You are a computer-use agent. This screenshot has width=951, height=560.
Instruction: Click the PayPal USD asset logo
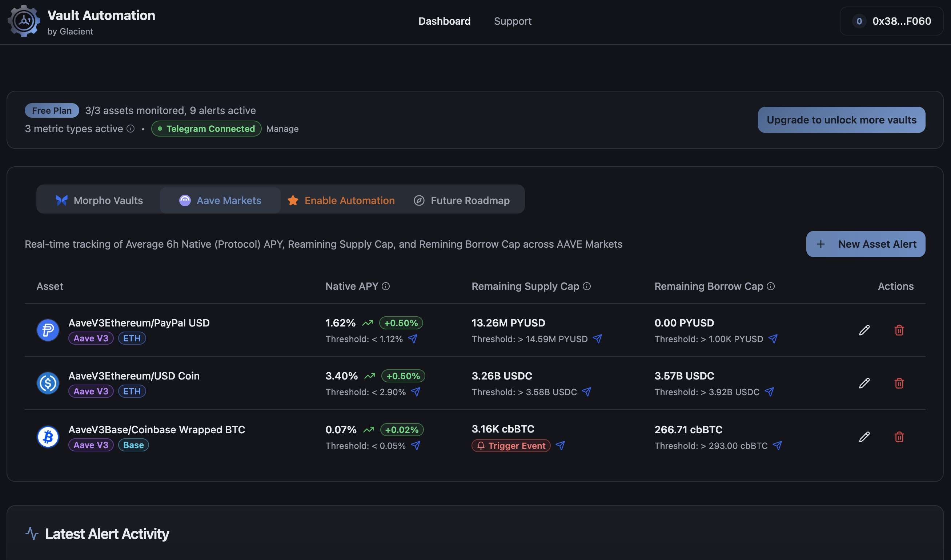48,330
